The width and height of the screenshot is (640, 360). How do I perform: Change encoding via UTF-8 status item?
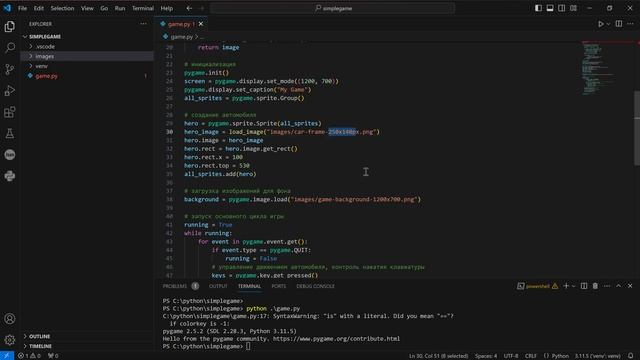coord(511,356)
